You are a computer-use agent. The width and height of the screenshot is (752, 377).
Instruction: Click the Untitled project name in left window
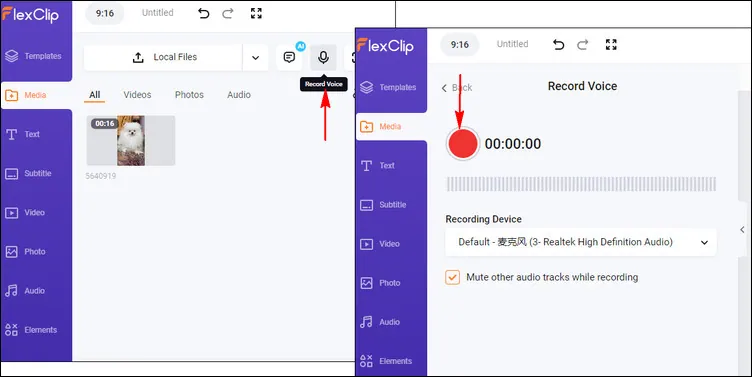coord(157,13)
